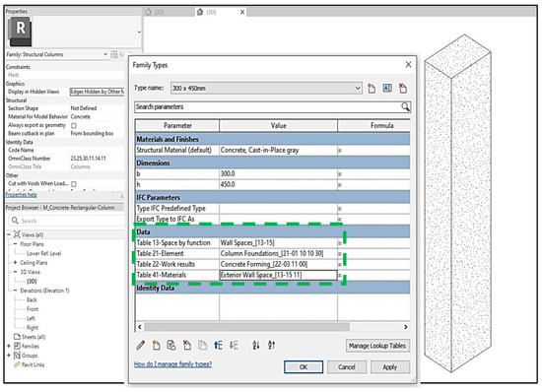Open the type selector dropdown arrow in Properties
542x392 pixels.
coord(139,33)
